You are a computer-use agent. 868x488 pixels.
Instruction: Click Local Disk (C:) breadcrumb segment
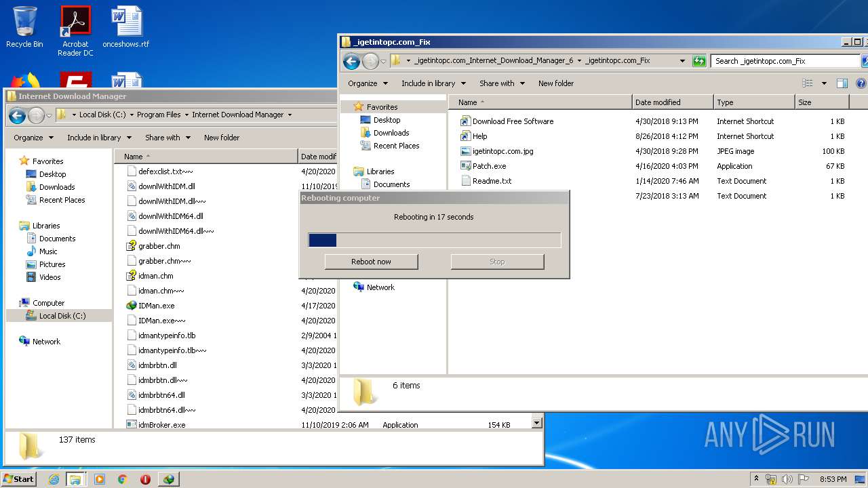102,115
